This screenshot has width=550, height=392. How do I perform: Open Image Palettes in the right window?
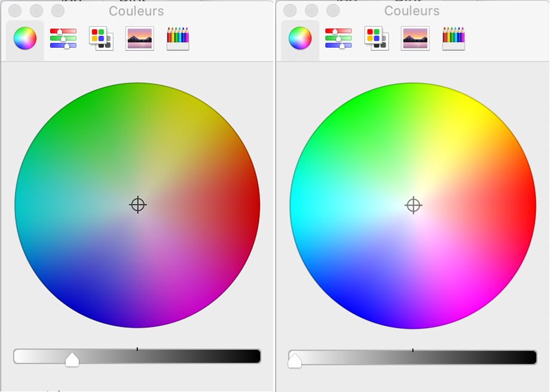tap(415, 39)
